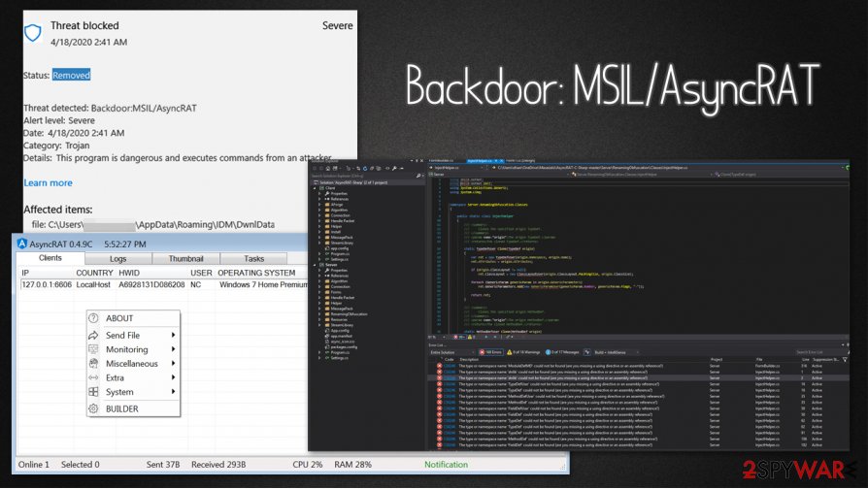868x489 pixels.
Task: Expand the Miscellaneous submenu arrow
Action: 173,364
